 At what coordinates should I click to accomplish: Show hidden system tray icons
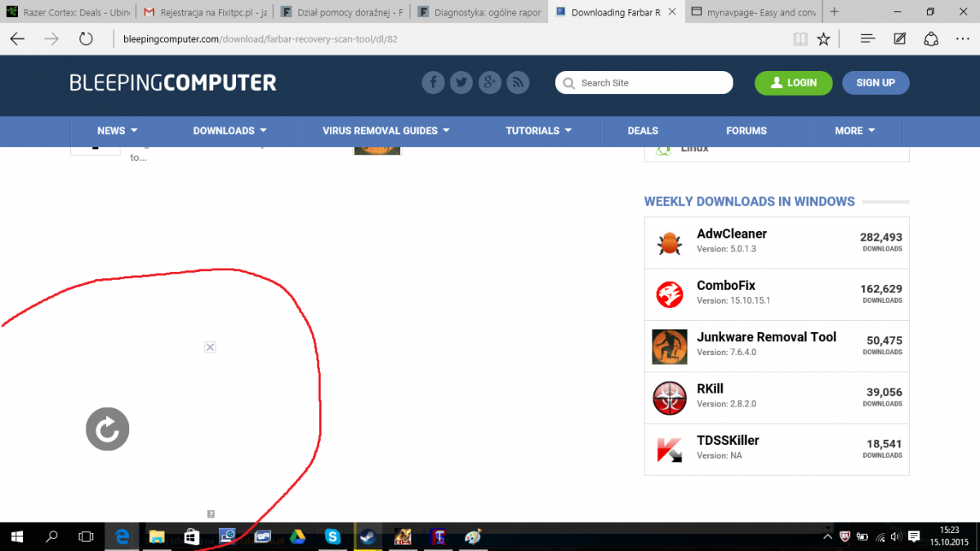827,537
